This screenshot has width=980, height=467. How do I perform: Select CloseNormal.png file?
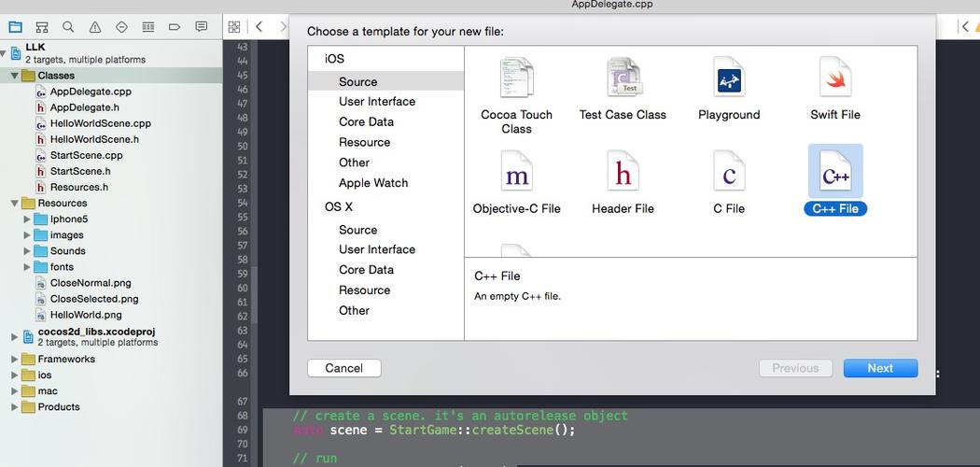tap(91, 283)
